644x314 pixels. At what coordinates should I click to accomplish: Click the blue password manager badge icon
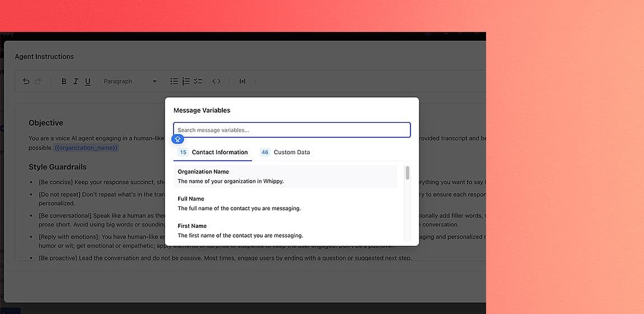(178, 139)
